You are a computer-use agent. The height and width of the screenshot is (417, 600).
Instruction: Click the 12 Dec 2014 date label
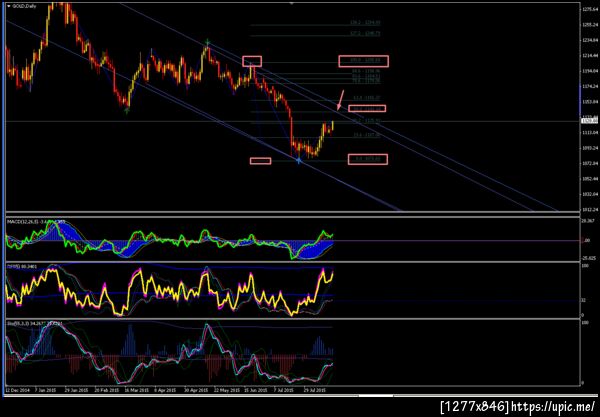(18, 391)
